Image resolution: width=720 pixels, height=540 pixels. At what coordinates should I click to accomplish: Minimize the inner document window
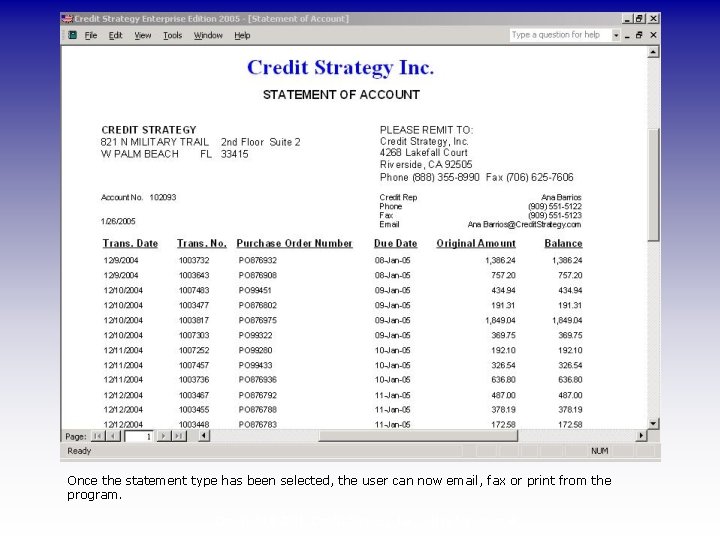point(627,35)
